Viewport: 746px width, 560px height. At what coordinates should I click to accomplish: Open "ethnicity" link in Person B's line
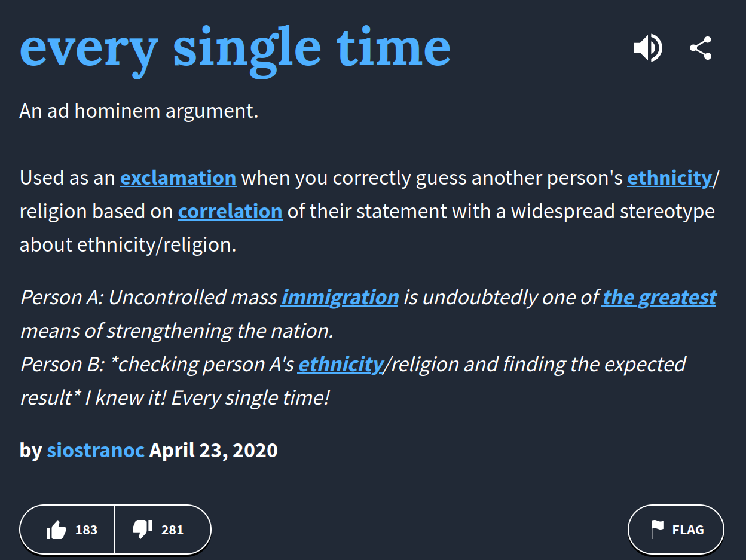pyautogui.click(x=341, y=365)
